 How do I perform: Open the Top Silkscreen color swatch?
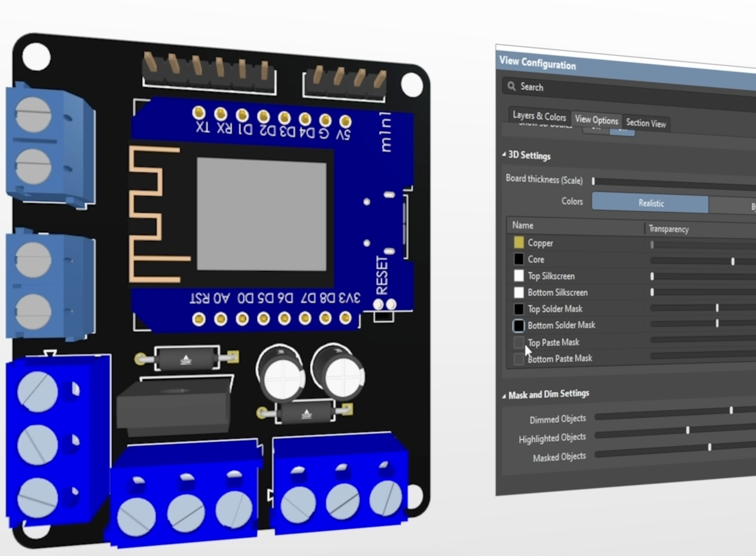519,275
